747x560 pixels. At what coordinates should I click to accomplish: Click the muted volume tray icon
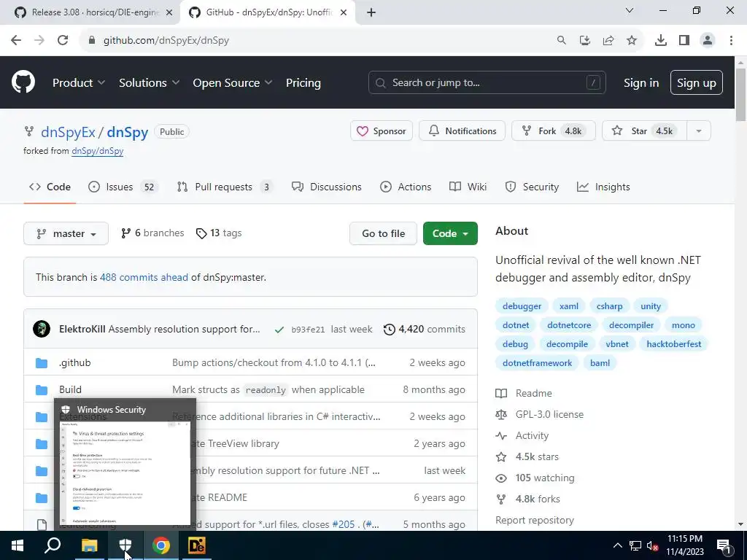[652, 545]
